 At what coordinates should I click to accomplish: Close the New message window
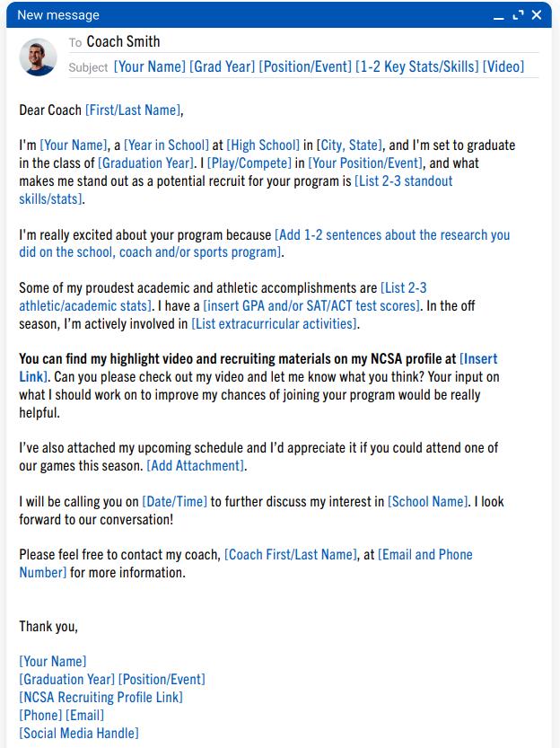537,15
